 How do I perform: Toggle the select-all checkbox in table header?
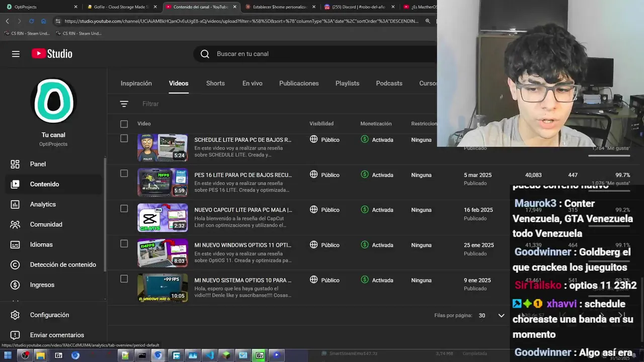point(124,124)
